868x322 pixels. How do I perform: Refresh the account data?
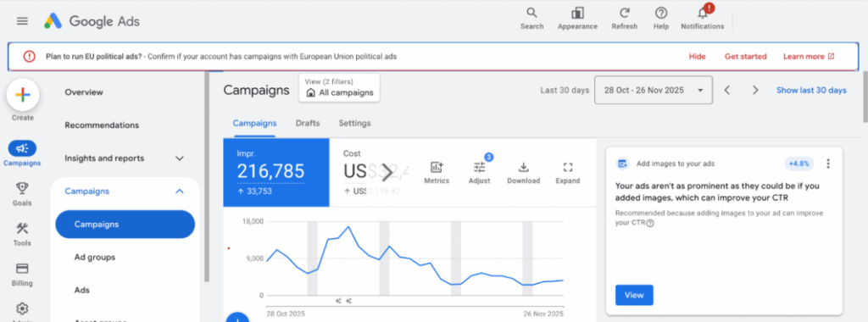point(625,19)
